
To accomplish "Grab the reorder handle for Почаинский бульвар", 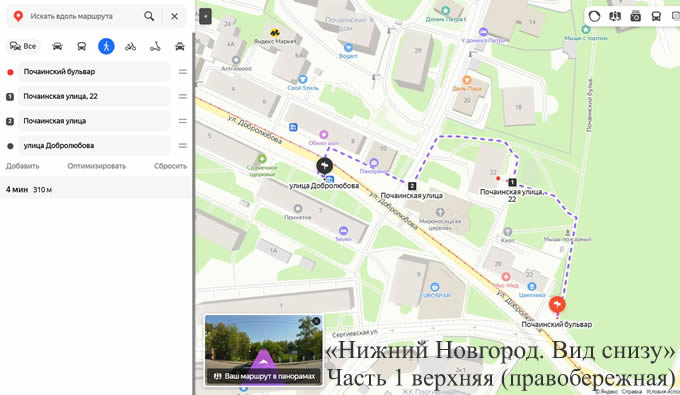I will (x=183, y=72).
